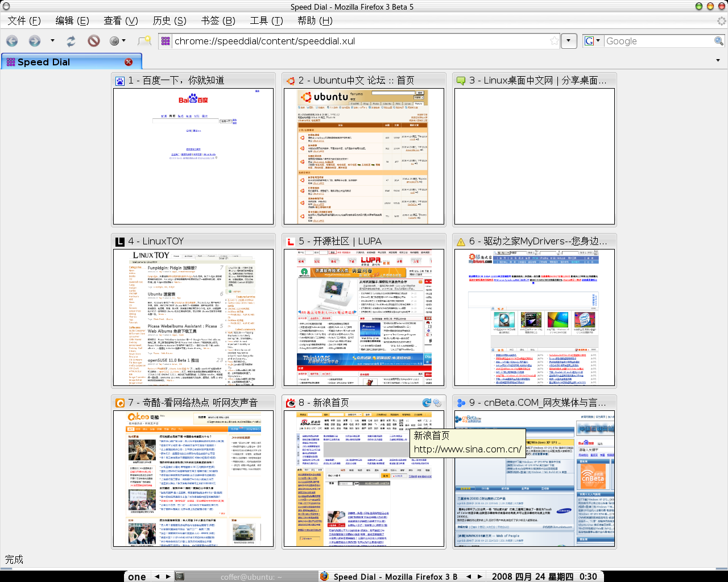This screenshot has height=582, width=728.
Task: Open the 工具 (T) menu
Action: (x=266, y=21)
